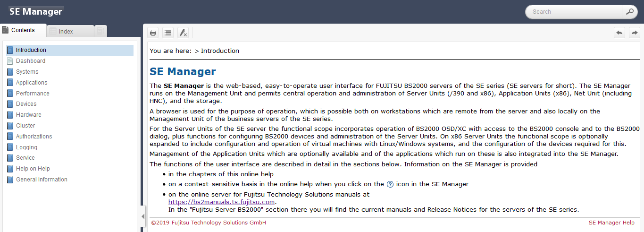Expand the Systems book in contents
Screen dimensions: 644x232
coord(27,72)
